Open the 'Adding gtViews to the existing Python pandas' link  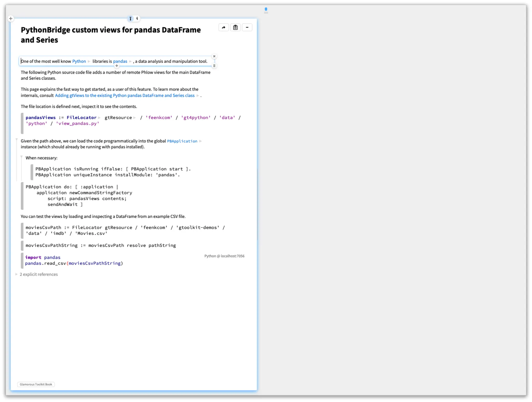click(x=125, y=96)
